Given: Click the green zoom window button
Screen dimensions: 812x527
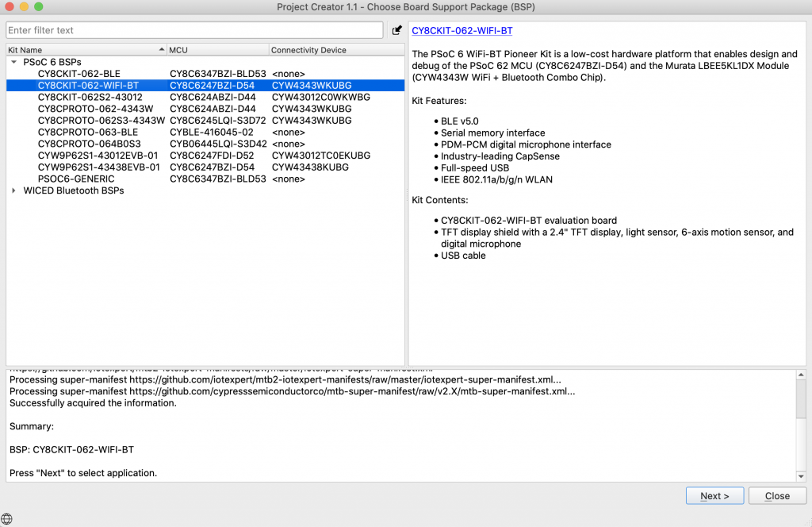Looking at the screenshot, I should (38, 6).
